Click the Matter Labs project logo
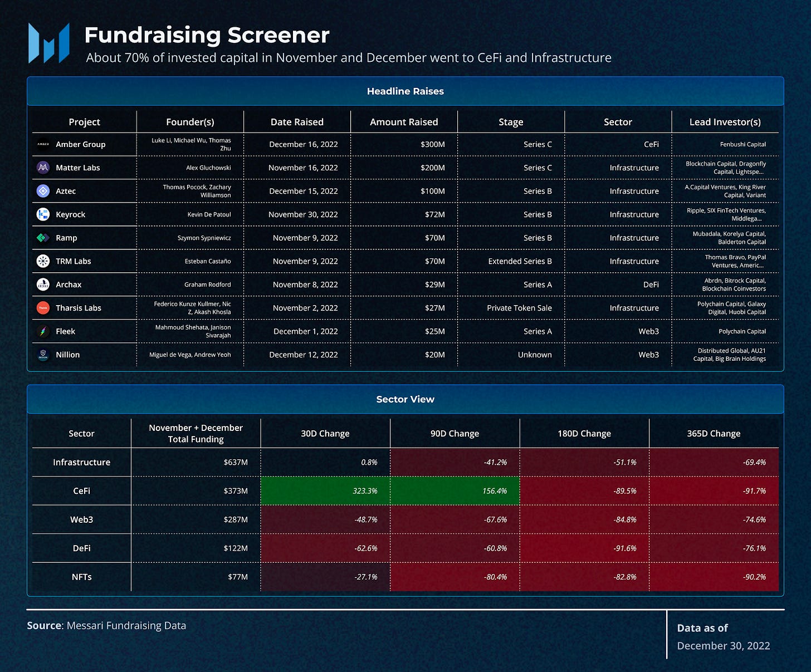Image resolution: width=811 pixels, height=672 pixels. (43, 168)
